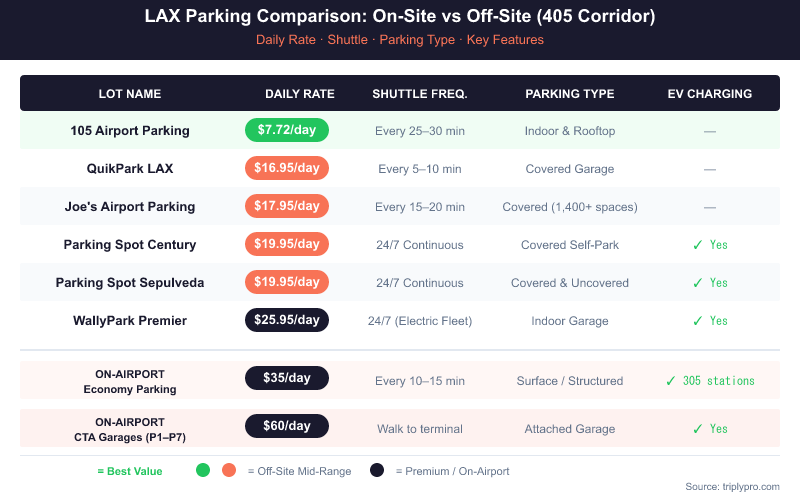Click the EV checkmark for Parking Spot Century
The image size is (800, 500).
(694, 244)
